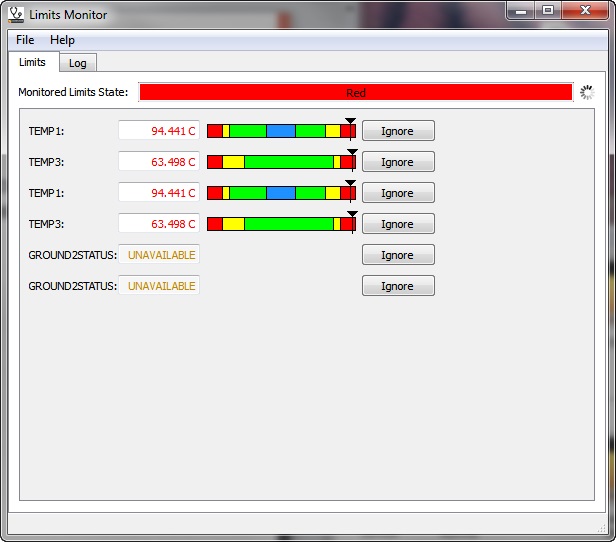Click the second TEMP1 colored limits bar
Screen dimensions: 616x542
(281, 192)
